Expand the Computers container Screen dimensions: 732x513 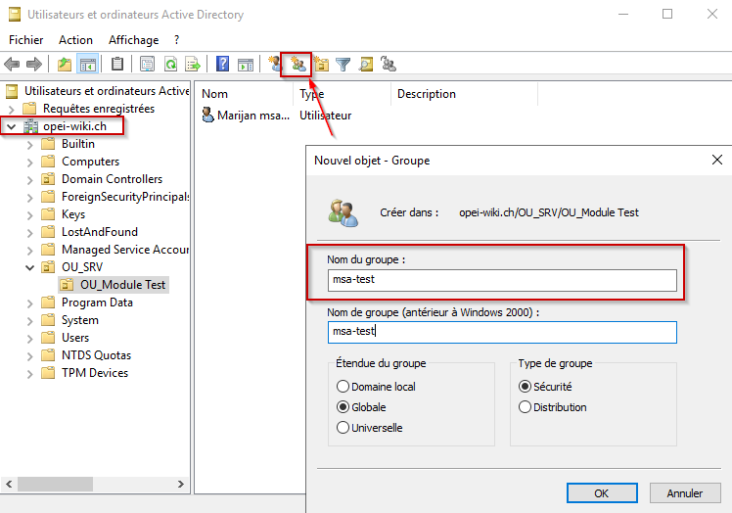30,162
